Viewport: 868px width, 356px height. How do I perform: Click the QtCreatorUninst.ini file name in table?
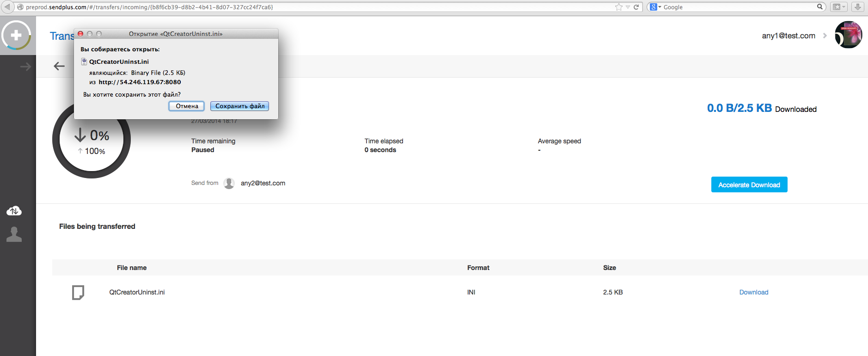point(137,292)
